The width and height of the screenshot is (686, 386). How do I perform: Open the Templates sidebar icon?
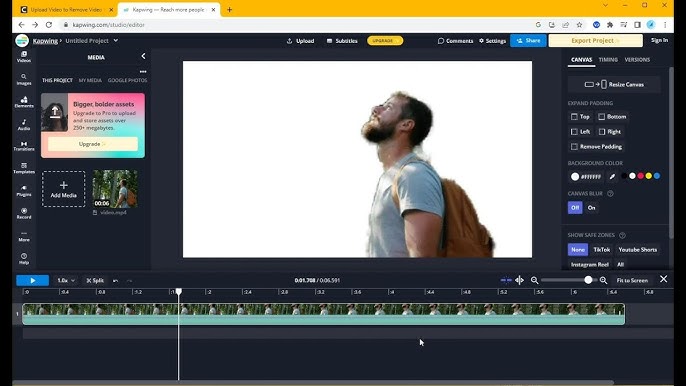click(x=24, y=168)
